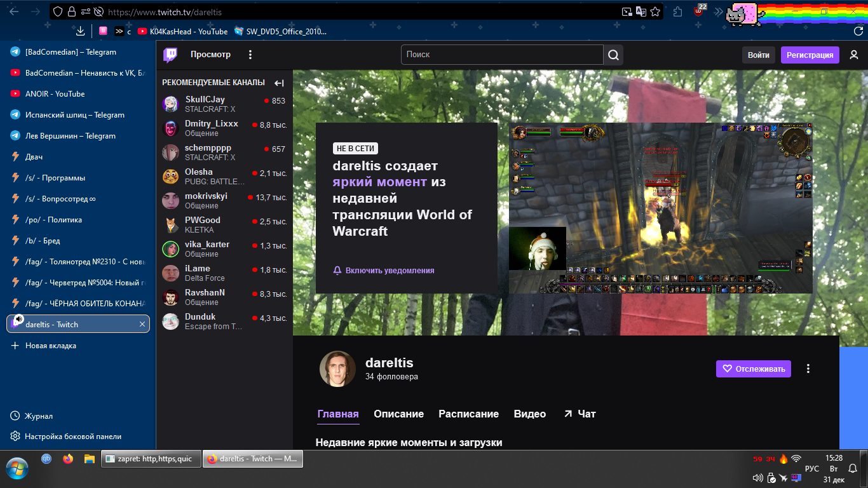Reload the page with the refresh icon
The width and height of the screenshot is (868, 488).
tap(858, 31)
